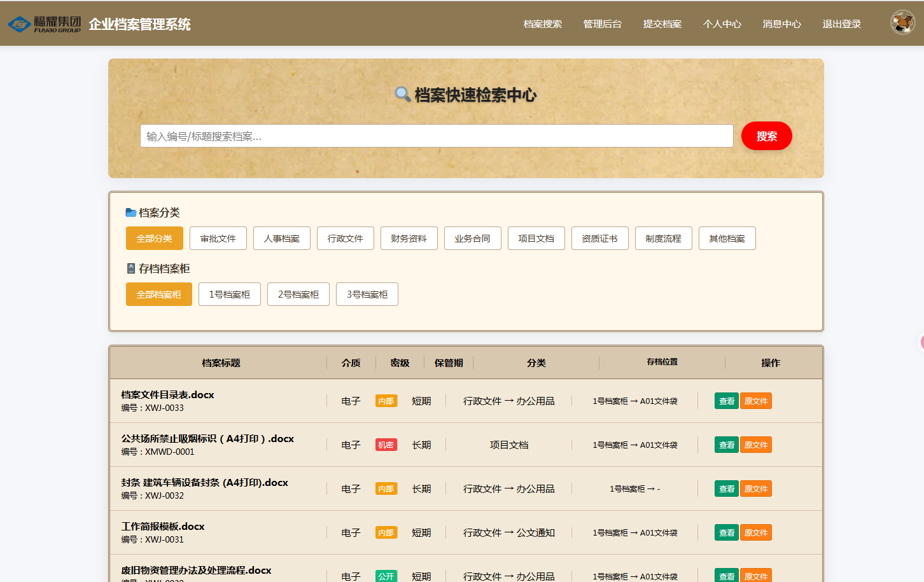The image size is (924, 582).
Task: Click the 废旧物资管理办法及处理流程.docx title
Action: pyautogui.click(x=196, y=571)
